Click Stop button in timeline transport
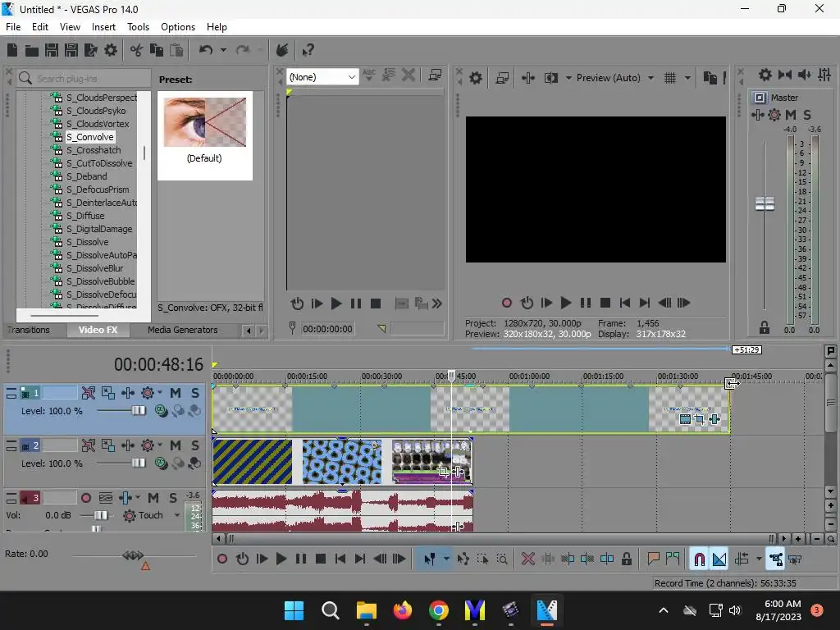Image resolution: width=840 pixels, height=630 pixels. 321,559
